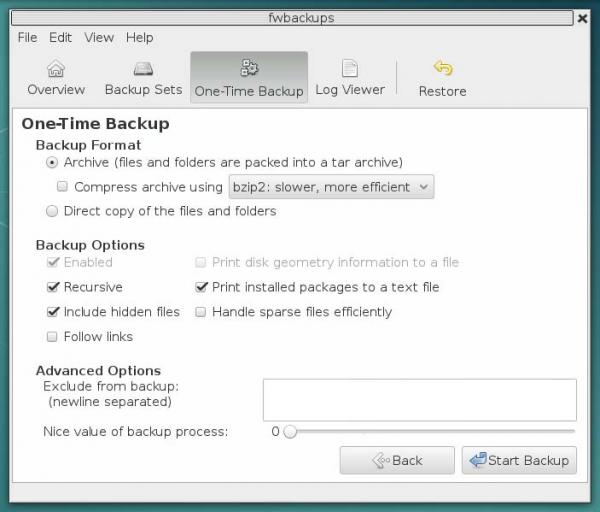This screenshot has width=600, height=512.
Task: Toggle the Recursive checkbox
Action: [x=52, y=287]
